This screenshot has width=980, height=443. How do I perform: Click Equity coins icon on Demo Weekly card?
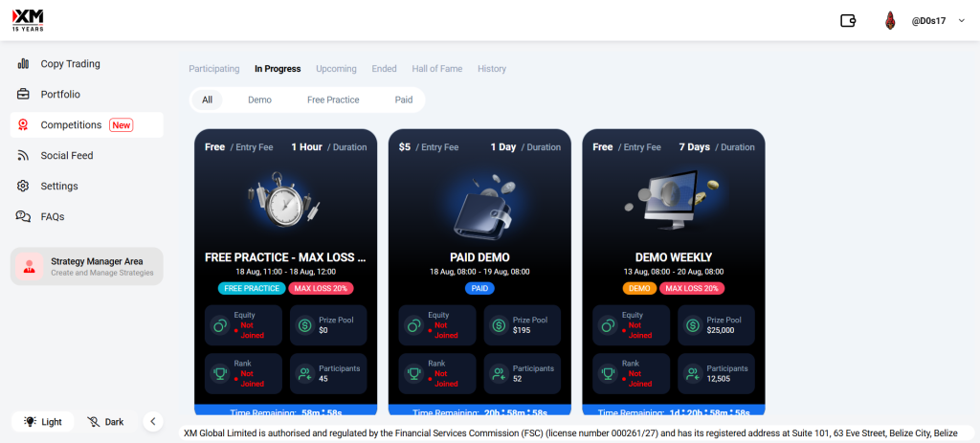click(608, 325)
